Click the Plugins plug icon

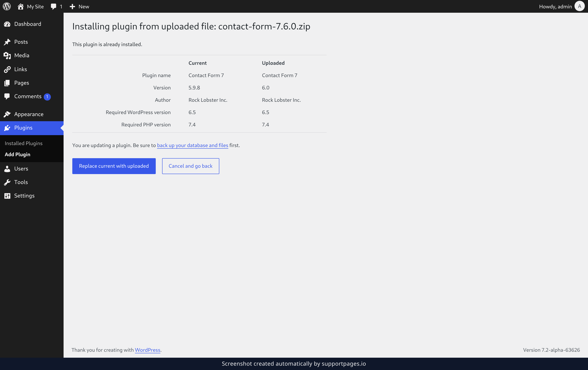point(7,128)
